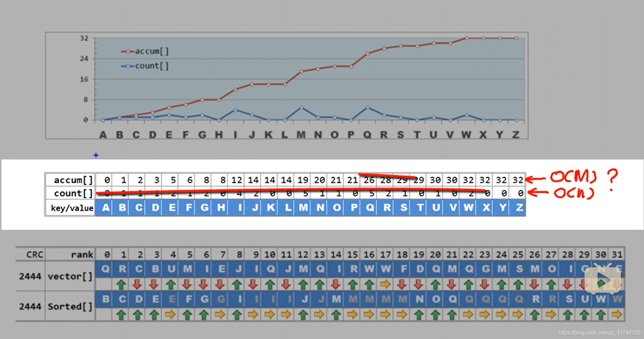Click accum[] value 12 above key I
Image resolution: width=644 pixels, height=339 pixels.
pos(237,180)
